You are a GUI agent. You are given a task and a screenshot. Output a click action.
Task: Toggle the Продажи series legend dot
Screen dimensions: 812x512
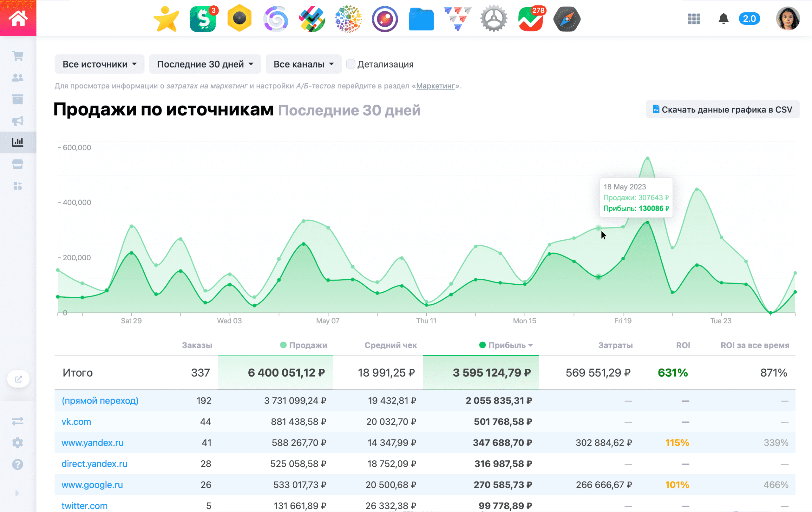click(x=283, y=345)
